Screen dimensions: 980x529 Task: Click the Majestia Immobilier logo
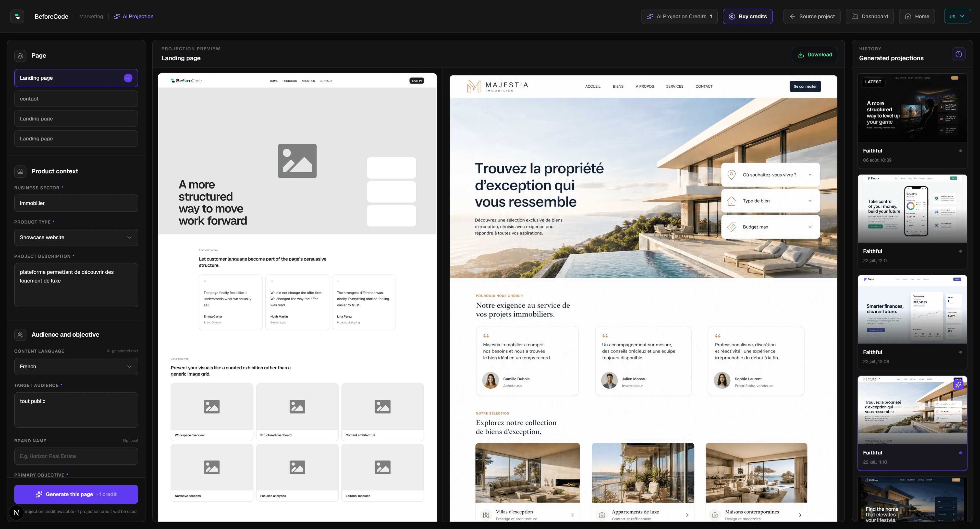[497, 86]
